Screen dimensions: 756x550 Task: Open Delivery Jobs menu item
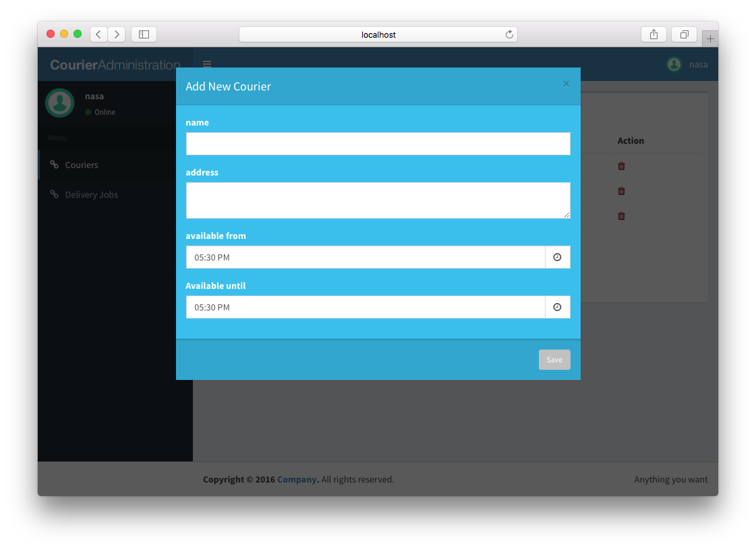click(116, 194)
